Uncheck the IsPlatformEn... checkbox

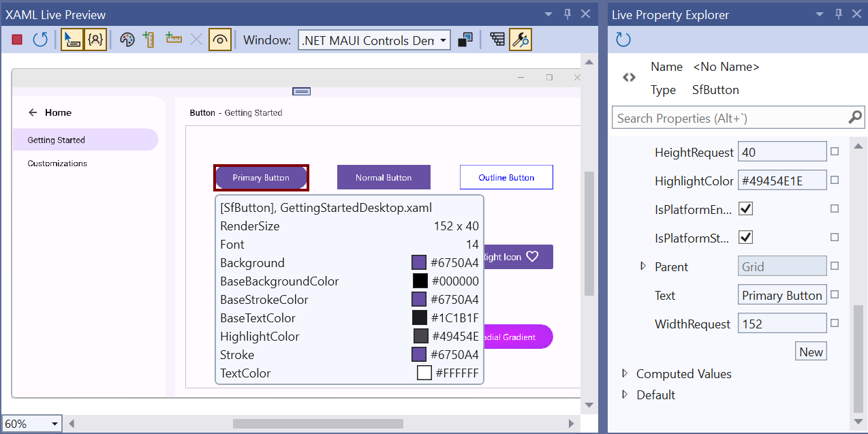pos(746,208)
